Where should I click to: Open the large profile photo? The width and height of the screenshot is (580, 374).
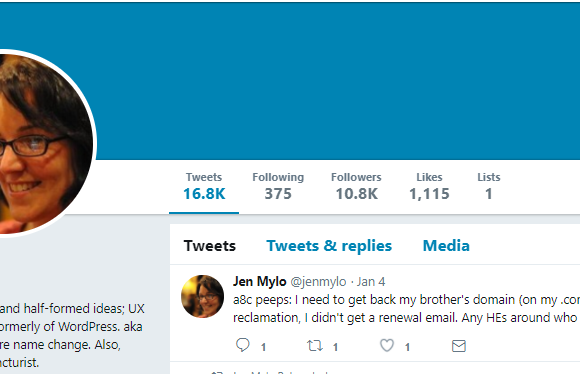pos(44,142)
